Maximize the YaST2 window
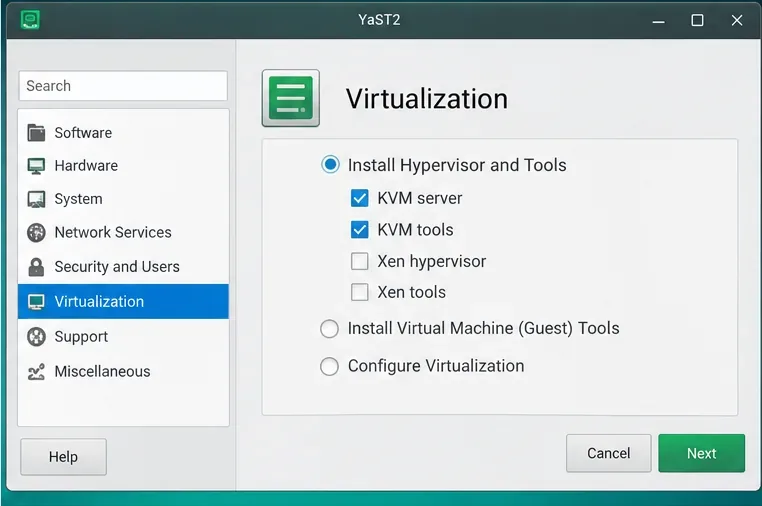 tap(697, 20)
